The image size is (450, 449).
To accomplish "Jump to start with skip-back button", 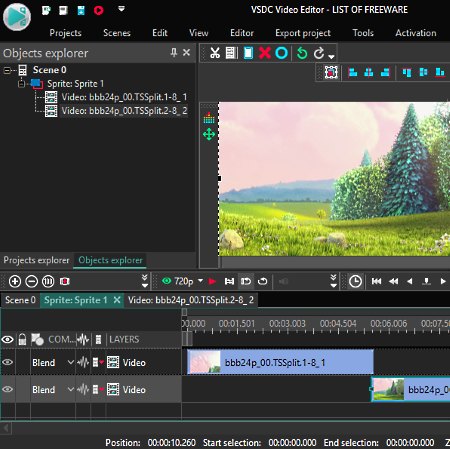I will [376, 281].
